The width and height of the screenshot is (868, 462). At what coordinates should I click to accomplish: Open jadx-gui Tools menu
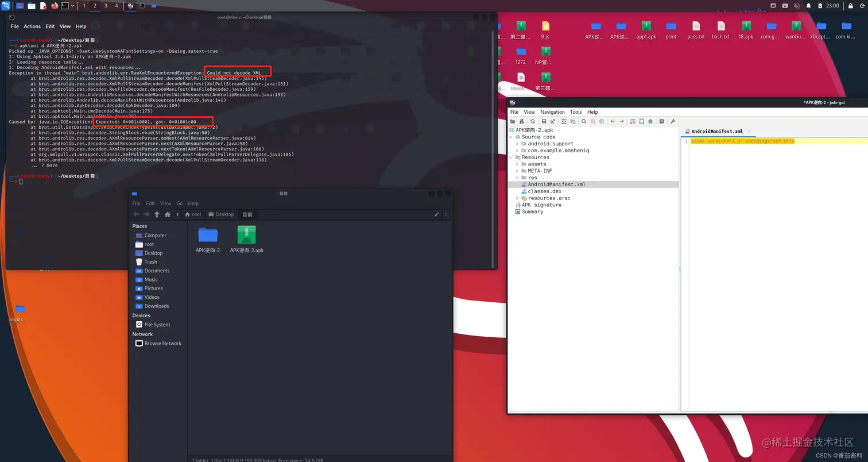coord(576,112)
